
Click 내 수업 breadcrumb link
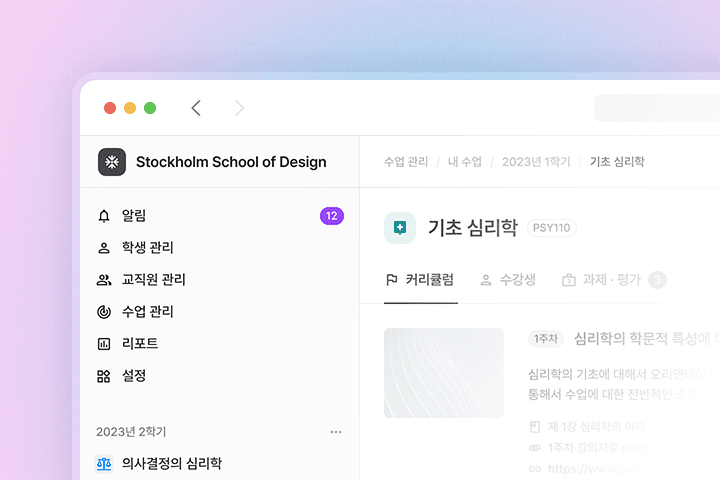pyautogui.click(x=465, y=162)
